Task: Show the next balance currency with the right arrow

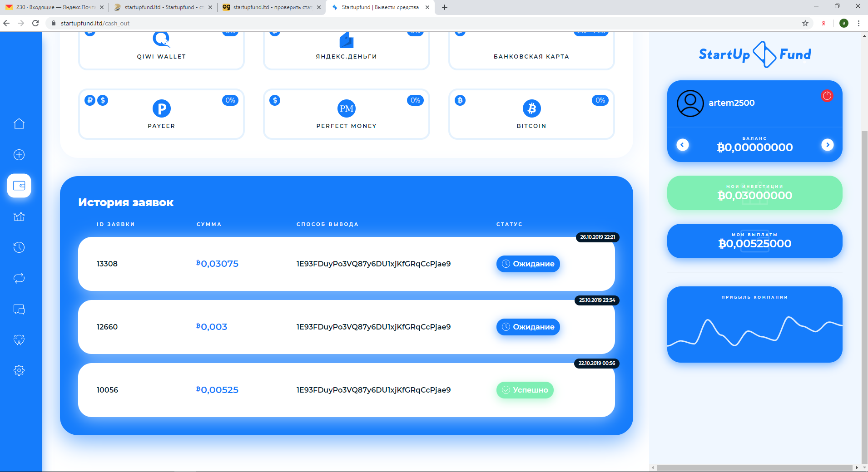Action: click(827, 145)
